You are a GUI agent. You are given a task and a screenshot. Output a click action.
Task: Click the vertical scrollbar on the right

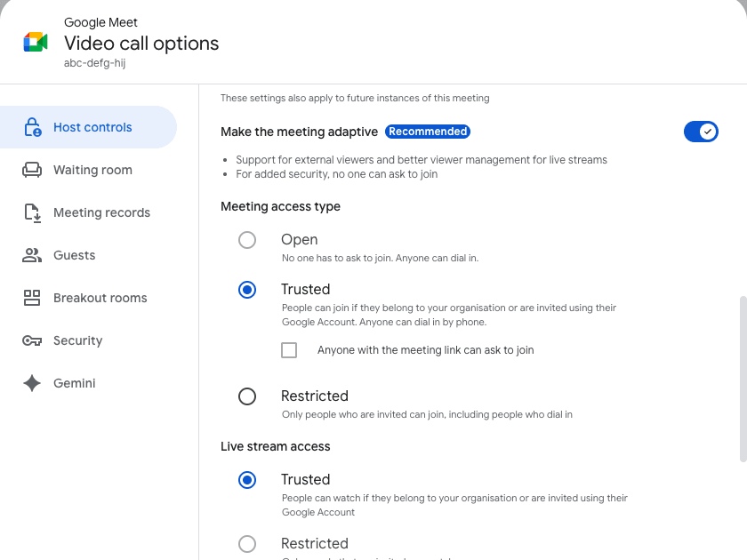click(x=743, y=378)
